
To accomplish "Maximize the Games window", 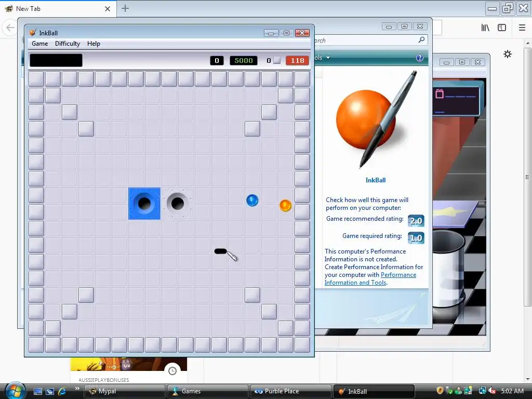I will [404, 26].
